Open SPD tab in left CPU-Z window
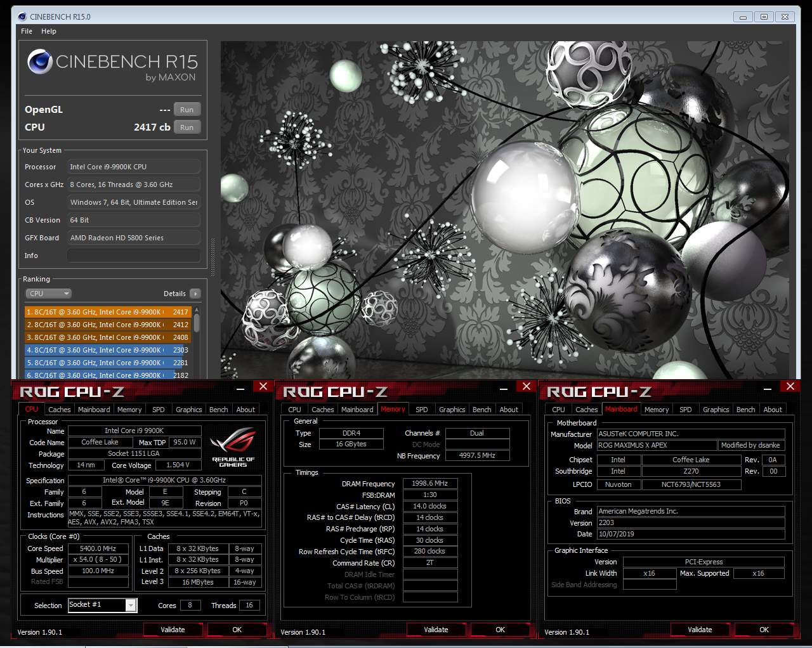The image size is (812, 648). [x=159, y=410]
